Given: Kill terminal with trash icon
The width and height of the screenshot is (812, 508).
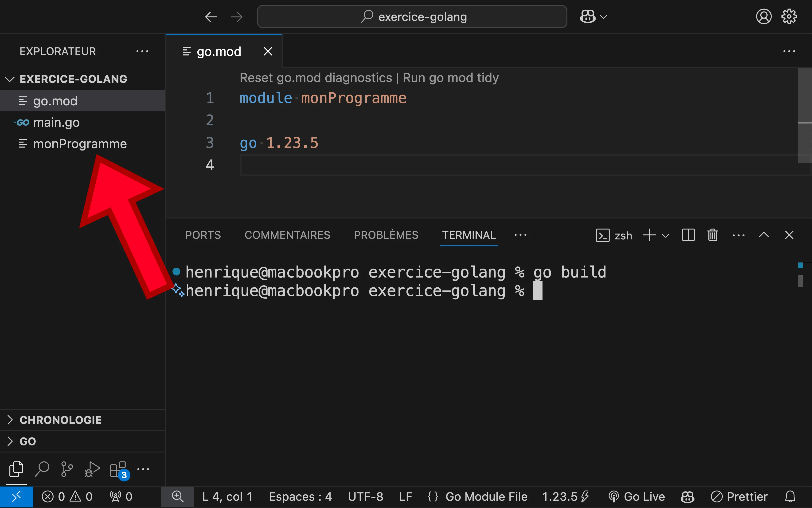Looking at the screenshot, I should (713, 235).
